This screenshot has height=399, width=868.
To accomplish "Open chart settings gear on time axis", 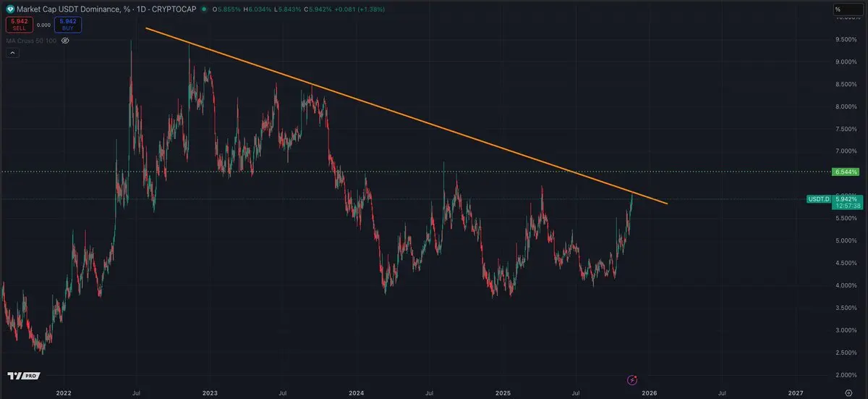I will point(847,393).
